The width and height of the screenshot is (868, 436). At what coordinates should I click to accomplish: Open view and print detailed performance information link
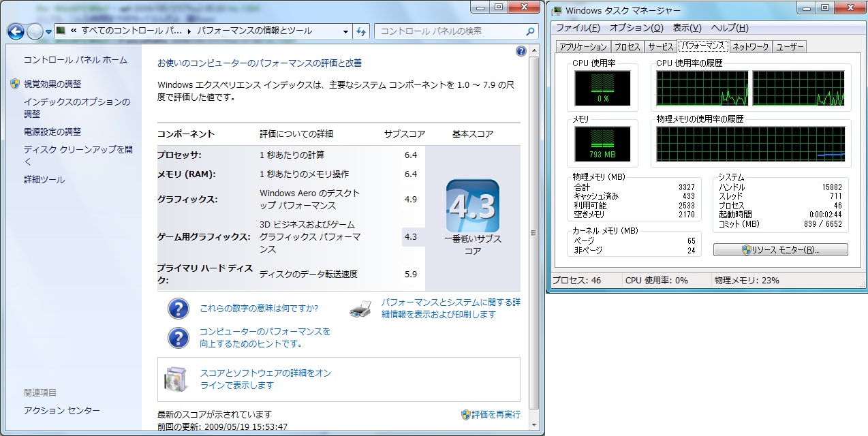(x=450, y=309)
